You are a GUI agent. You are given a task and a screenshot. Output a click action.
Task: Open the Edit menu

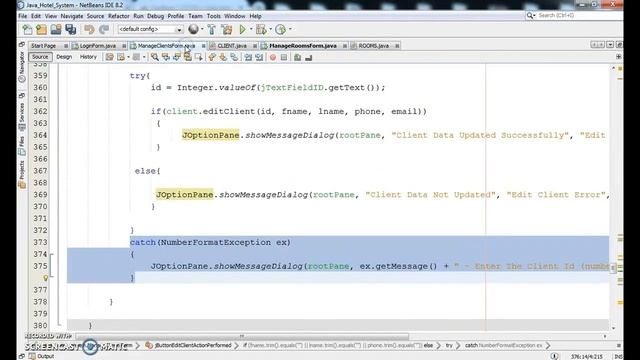[36, 16]
